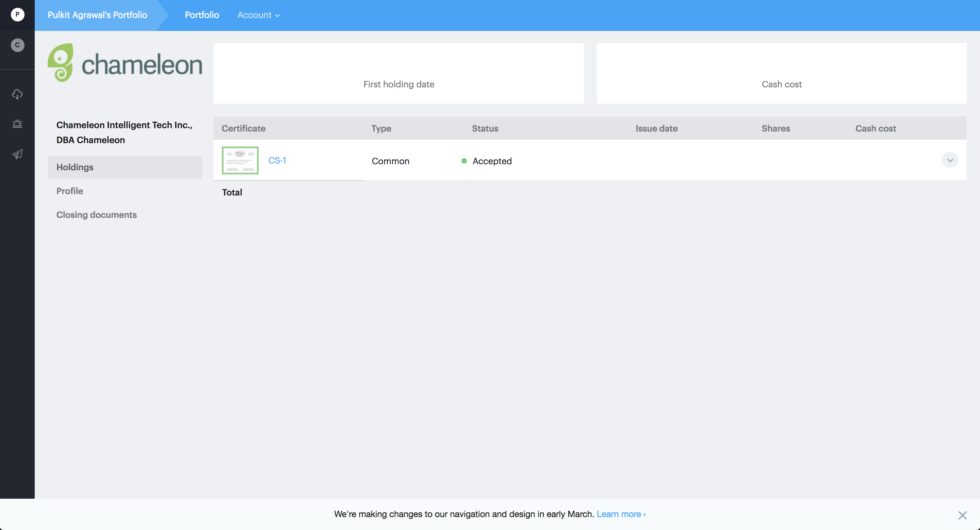Click the Total row label
The height and width of the screenshot is (530, 980).
pos(232,192)
